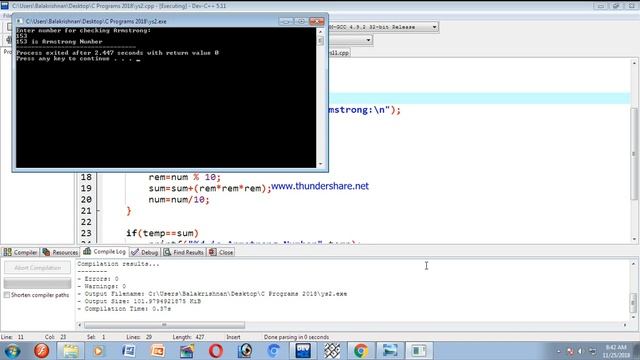Open the Find Results tab
640x360 pixels.
click(x=184, y=252)
